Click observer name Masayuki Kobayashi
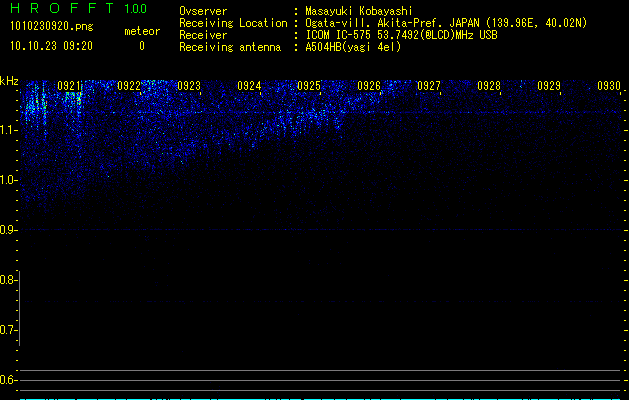This screenshot has height=400, width=629. [359, 11]
